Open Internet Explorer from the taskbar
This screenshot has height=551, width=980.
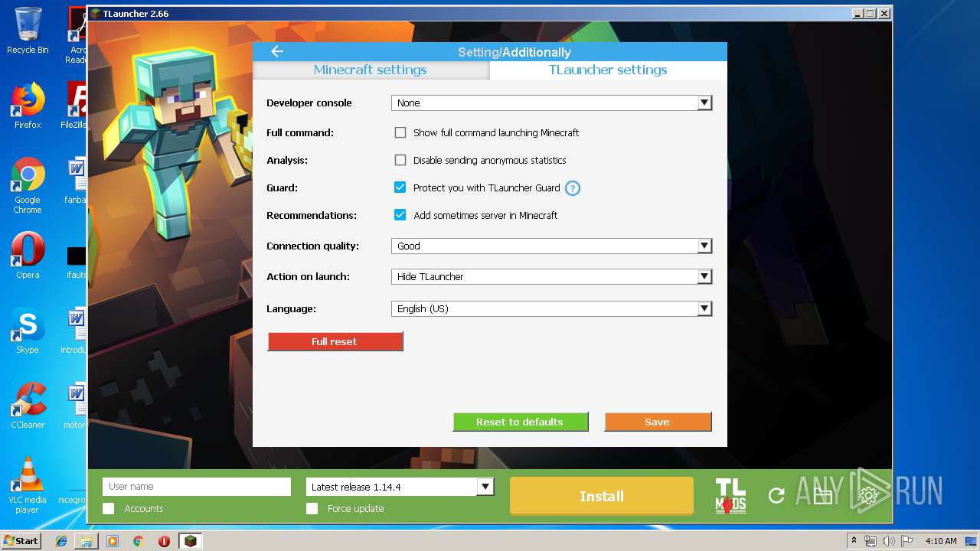[x=61, y=541]
